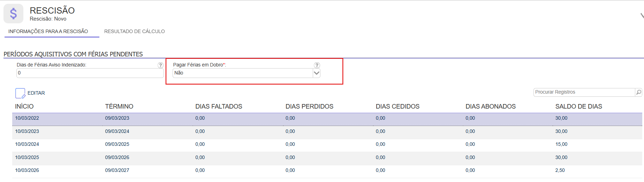Select the Pagar Férias em Dobro combo box
This screenshot has width=644, height=182.
click(243, 73)
